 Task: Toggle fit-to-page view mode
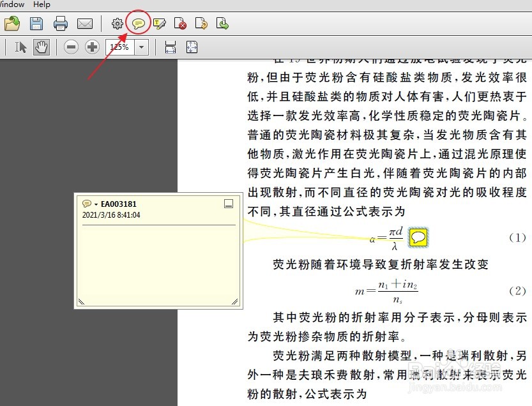(191, 47)
